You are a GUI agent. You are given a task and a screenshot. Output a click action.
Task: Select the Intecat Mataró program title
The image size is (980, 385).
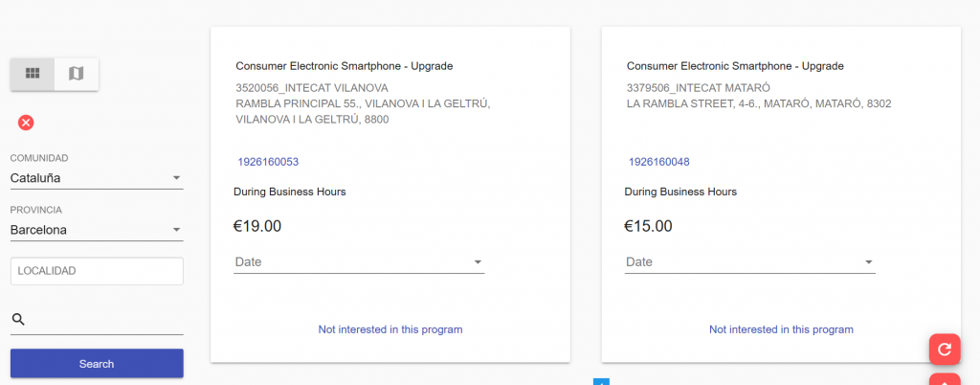pyautogui.click(x=735, y=66)
